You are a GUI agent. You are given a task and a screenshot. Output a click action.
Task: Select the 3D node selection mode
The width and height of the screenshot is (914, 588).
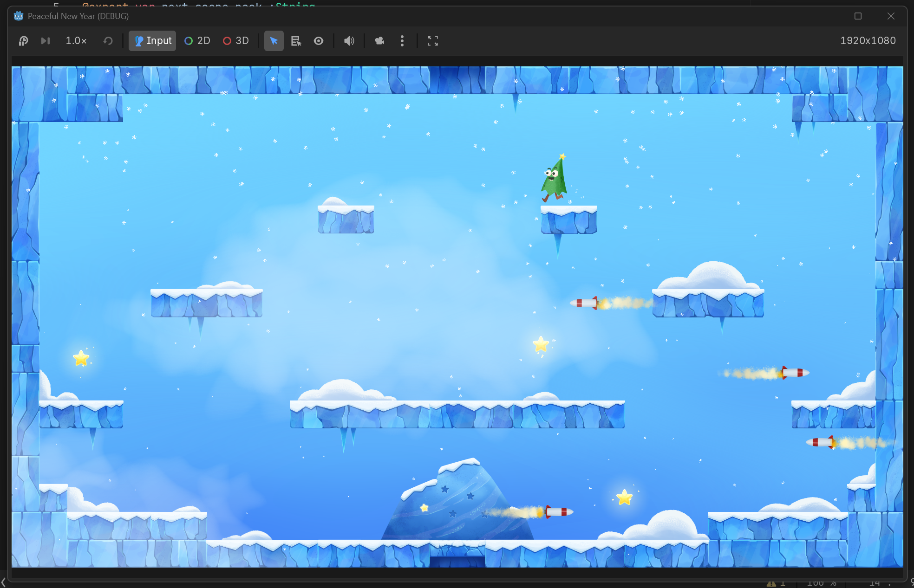(x=236, y=41)
